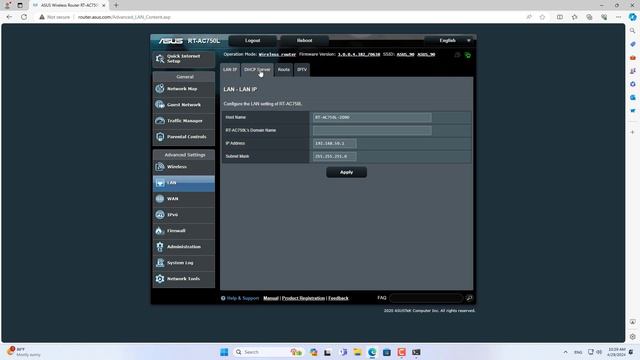Viewport: 640px width, 360px height.
Task: Open the browser settings ellipsis menu
Action: pyautogui.click(x=618, y=17)
